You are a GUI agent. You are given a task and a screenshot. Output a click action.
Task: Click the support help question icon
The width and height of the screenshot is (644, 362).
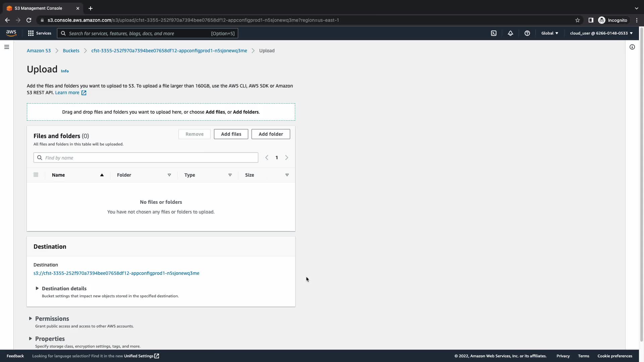coord(527,33)
